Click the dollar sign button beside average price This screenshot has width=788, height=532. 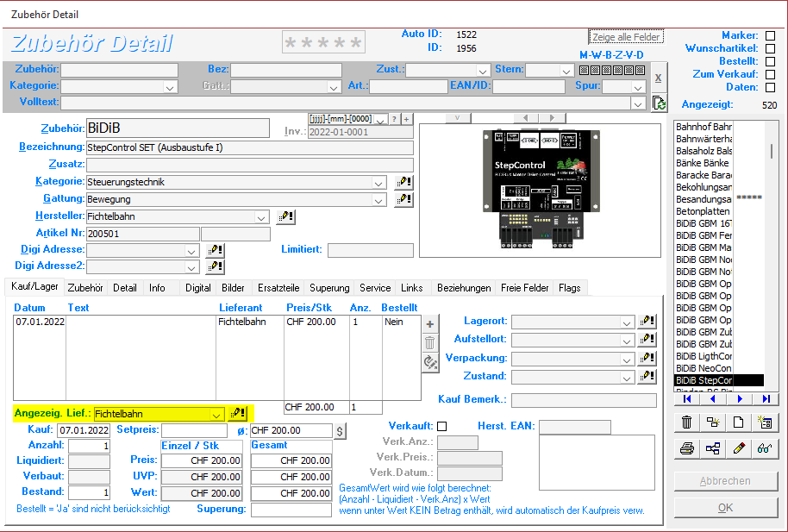pyautogui.click(x=340, y=431)
